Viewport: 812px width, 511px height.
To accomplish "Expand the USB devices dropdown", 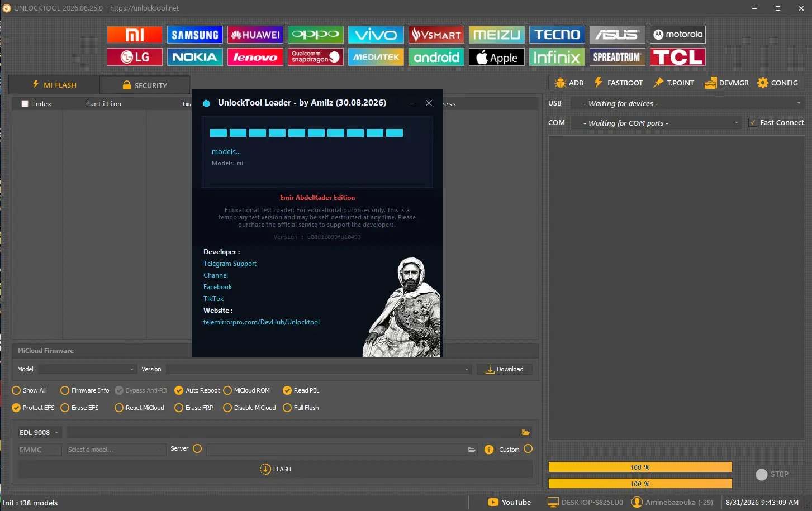I will click(x=687, y=103).
